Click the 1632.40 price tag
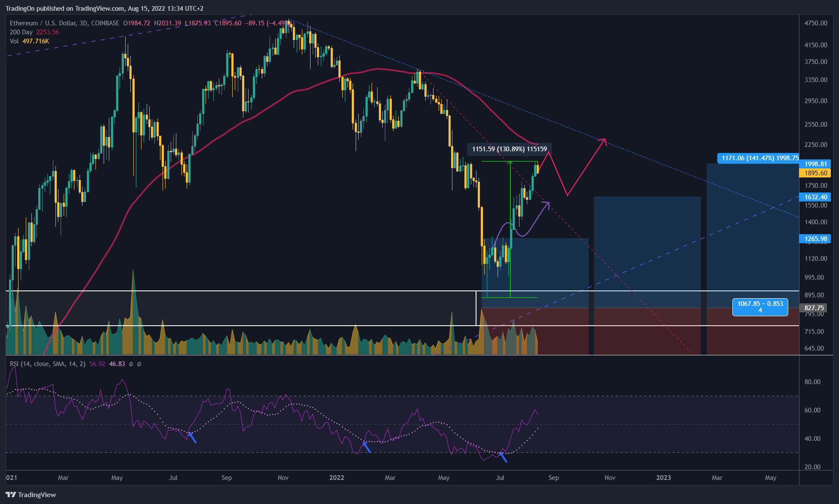 tap(816, 197)
